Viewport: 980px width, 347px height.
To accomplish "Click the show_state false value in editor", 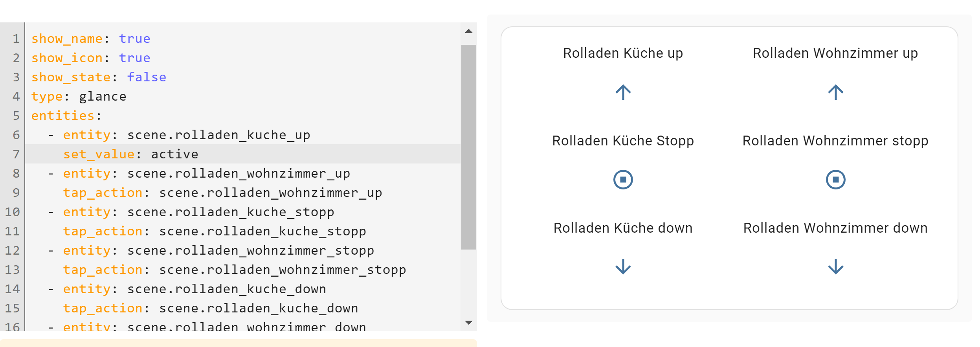I will (147, 77).
